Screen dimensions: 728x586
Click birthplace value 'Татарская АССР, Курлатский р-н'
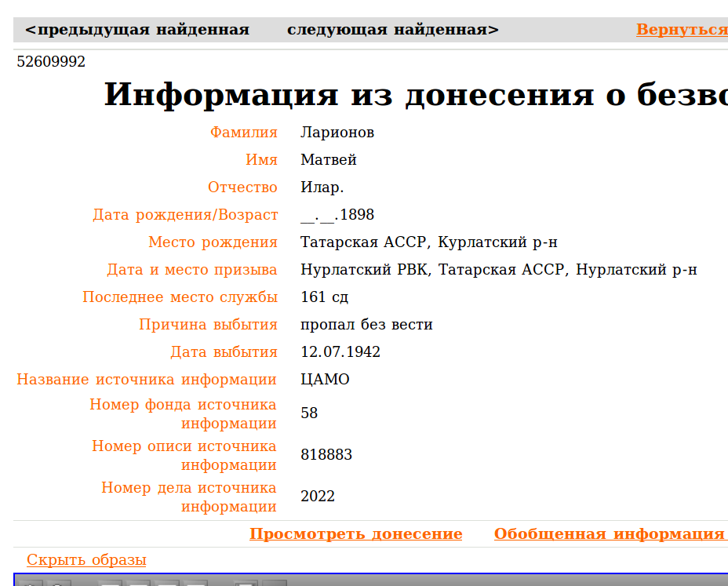[428, 242]
